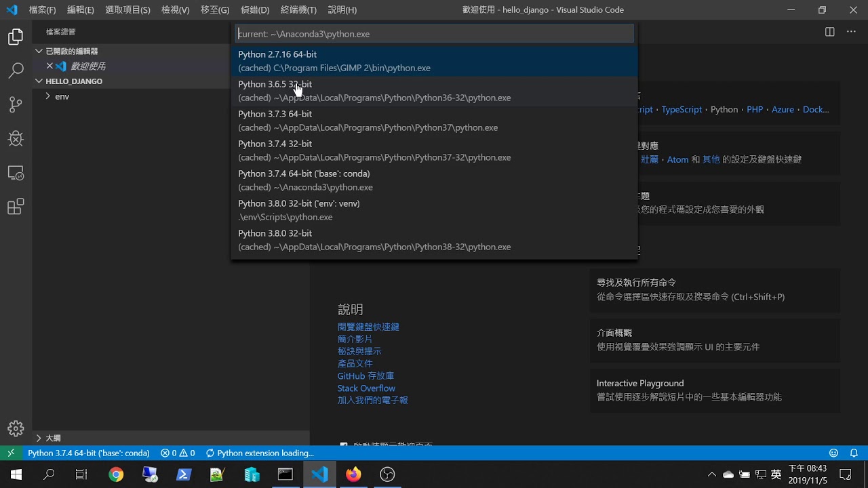868x488 pixels.
Task: Open OBS Studio from the taskbar
Action: pyautogui.click(x=387, y=474)
